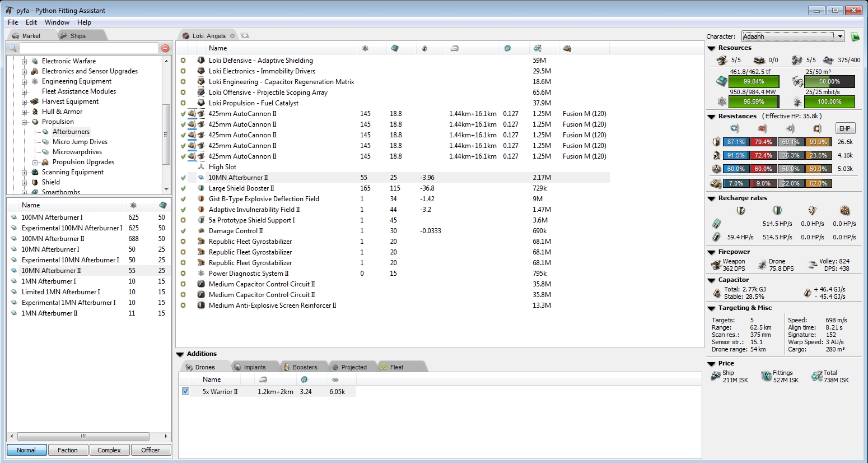Collapse the Recharge rates panel

[x=711, y=198]
